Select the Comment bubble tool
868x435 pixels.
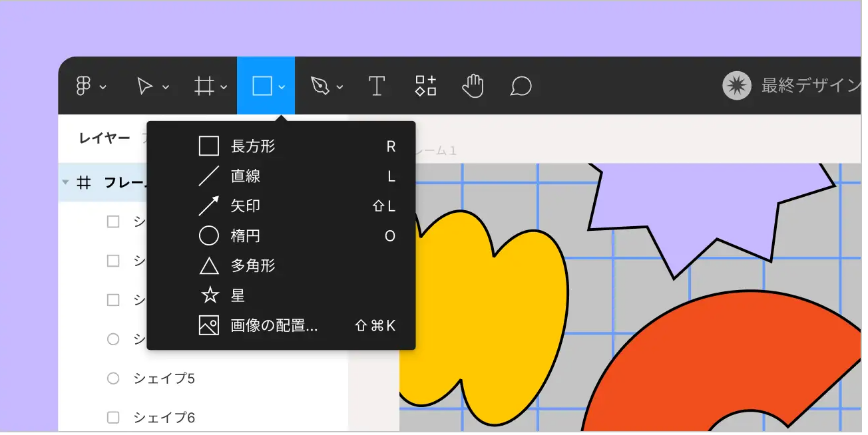521,86
